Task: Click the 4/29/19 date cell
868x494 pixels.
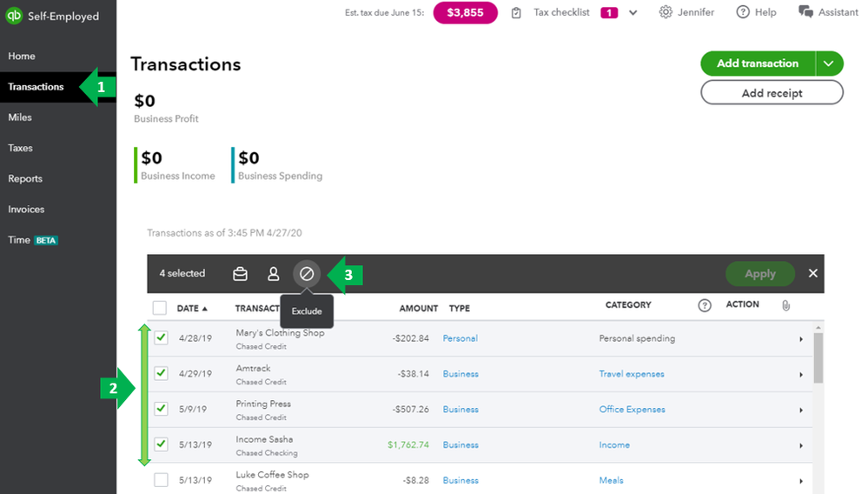Action: click(x=195, y=374)
